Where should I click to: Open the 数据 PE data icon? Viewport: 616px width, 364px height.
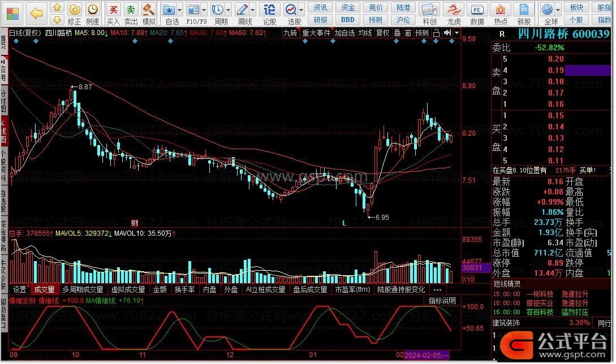477,14
